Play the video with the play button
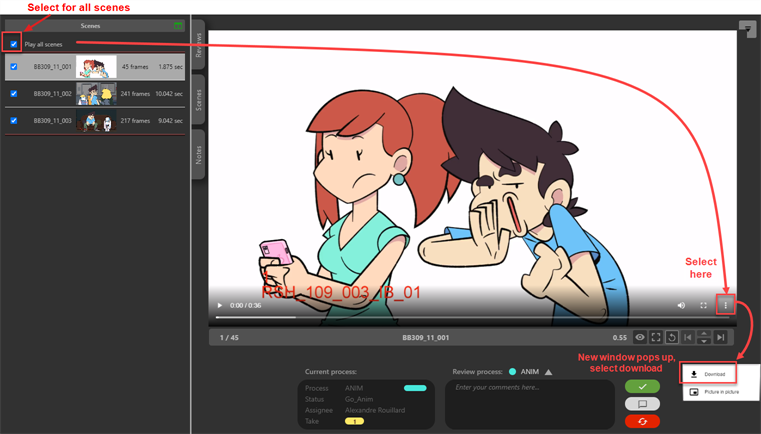Viewport: 761px width, 434px height. tap(219, 305)
